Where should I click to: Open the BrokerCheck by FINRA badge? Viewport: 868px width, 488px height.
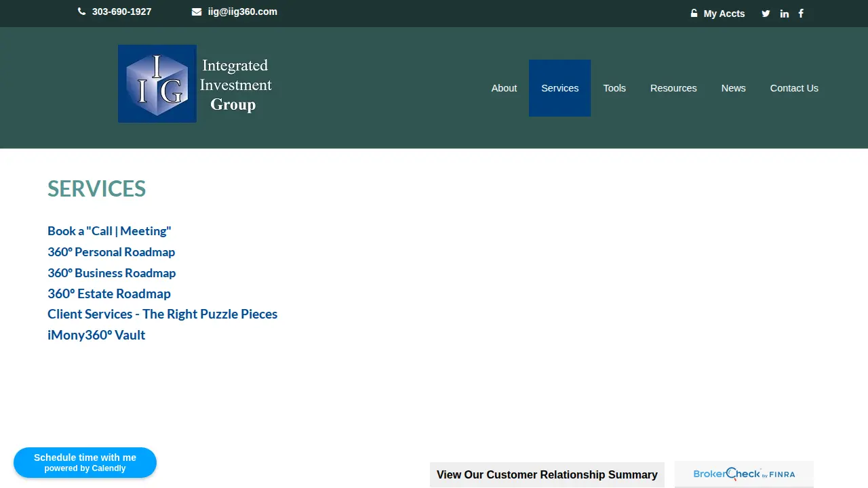point(744,474)
